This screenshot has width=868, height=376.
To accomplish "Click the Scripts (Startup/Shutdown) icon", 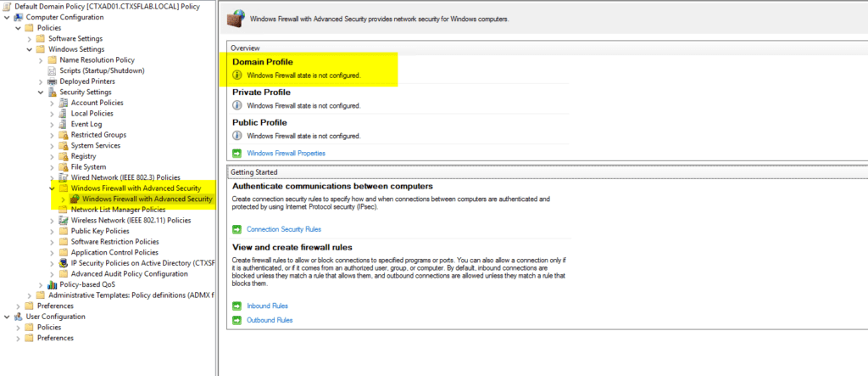I will pyautogui.click(x=52, y=71).
